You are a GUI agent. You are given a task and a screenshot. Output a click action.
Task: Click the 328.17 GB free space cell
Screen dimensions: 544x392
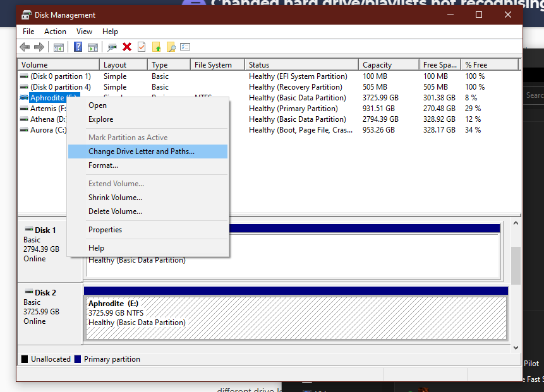(x=439, y=130)
